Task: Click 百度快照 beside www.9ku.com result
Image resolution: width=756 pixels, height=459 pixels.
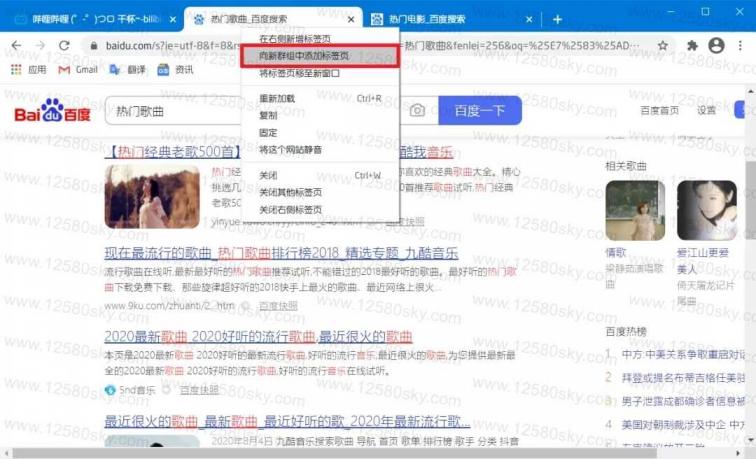Action: click(278, 306)
